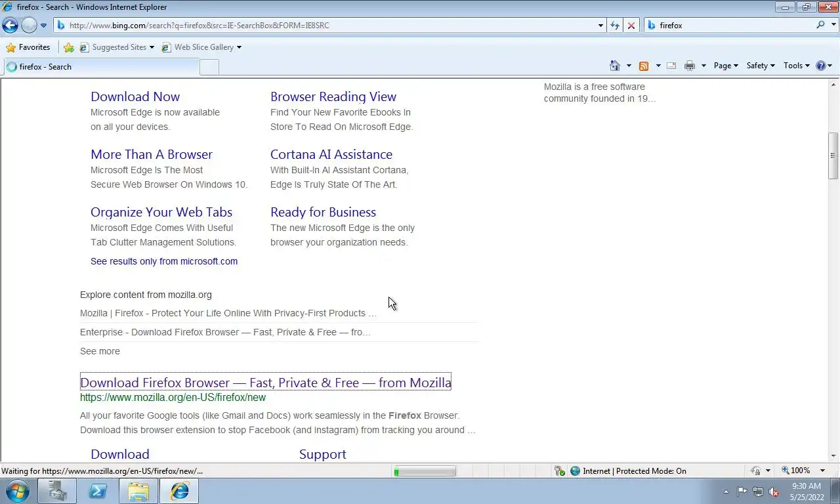
Task: Open the Safety menu
Action: click(x=761, y=66)
